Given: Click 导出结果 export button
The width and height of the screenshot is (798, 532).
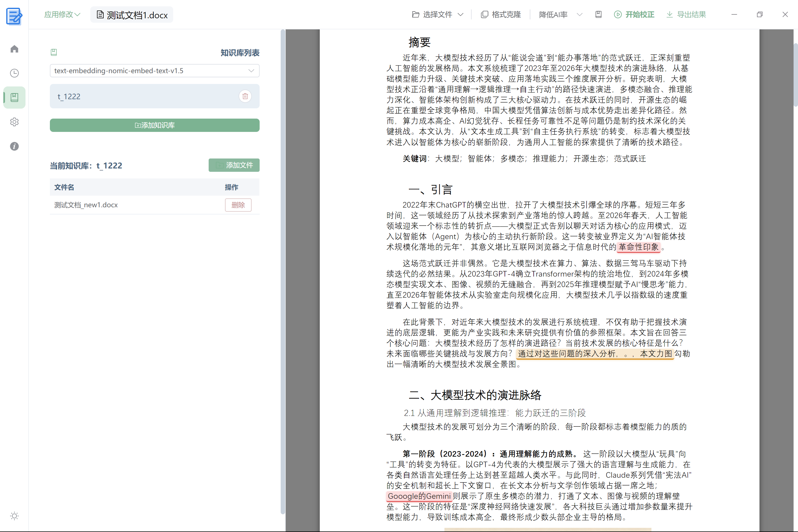Looking at the screenshot, I should coord(686,15).
